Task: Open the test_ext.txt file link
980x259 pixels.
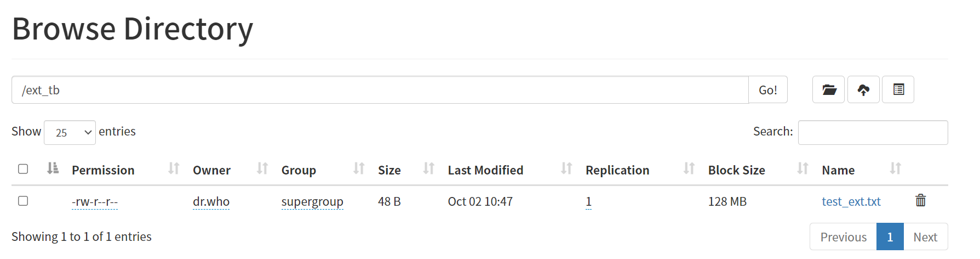Action: click(851, 202)
